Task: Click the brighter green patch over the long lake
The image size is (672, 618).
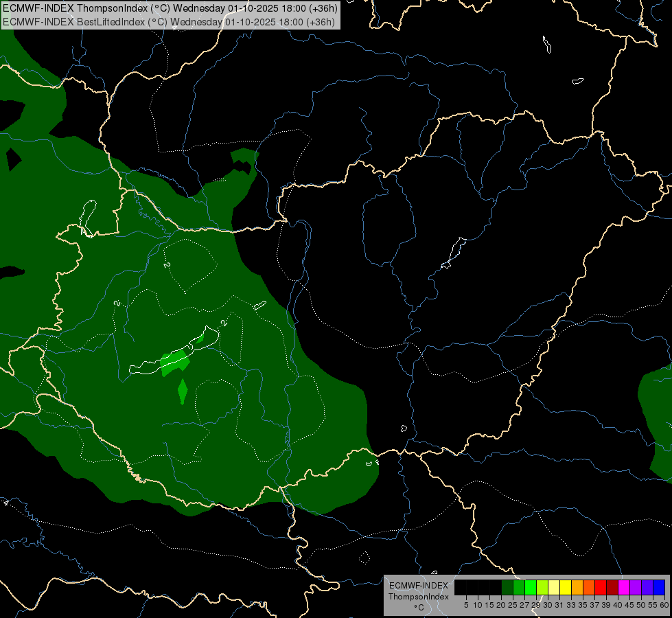Action: 175,363
